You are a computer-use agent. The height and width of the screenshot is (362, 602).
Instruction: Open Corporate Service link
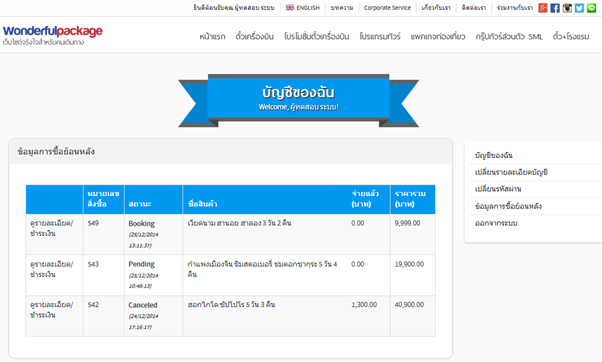(387, 8)
